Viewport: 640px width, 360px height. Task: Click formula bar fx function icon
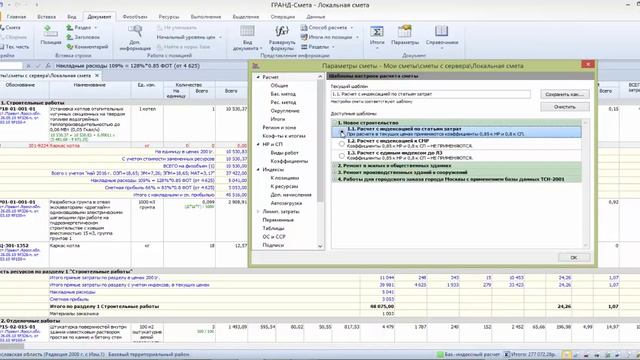pyautogui.click(x=48, y=66)
